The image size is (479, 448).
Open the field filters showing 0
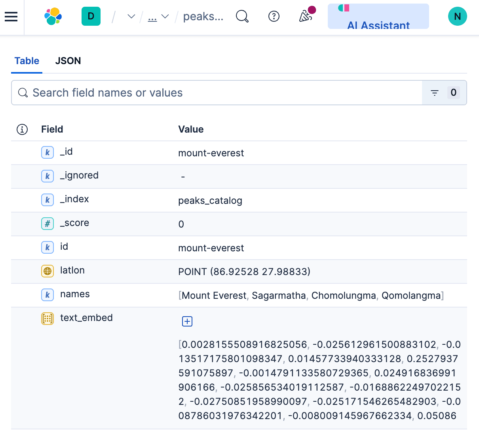pos(434,93)
